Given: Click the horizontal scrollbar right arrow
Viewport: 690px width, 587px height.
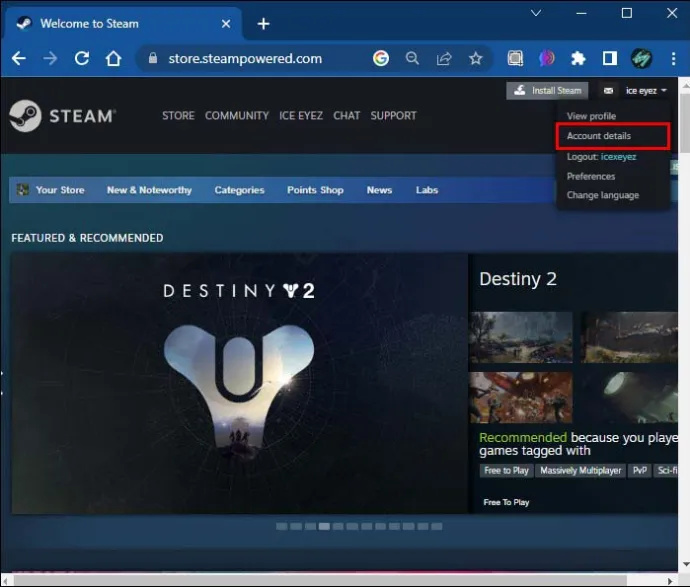Looking at the screenshot, I should coord(670,581).
